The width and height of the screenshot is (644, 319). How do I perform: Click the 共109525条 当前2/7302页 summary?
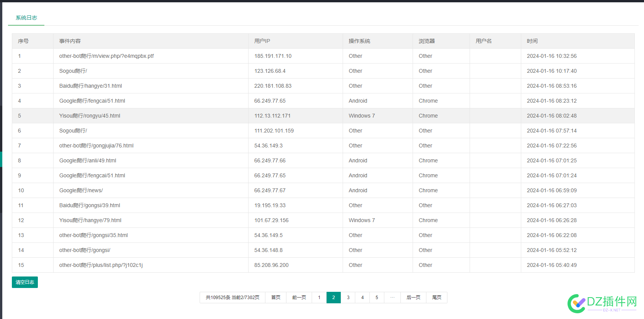point(233,298)
